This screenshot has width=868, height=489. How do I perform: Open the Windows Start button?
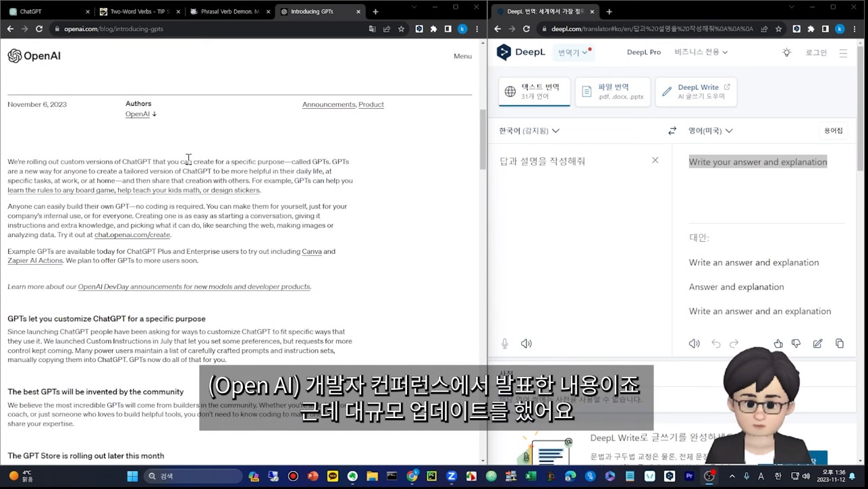click(x=132, y=476)
